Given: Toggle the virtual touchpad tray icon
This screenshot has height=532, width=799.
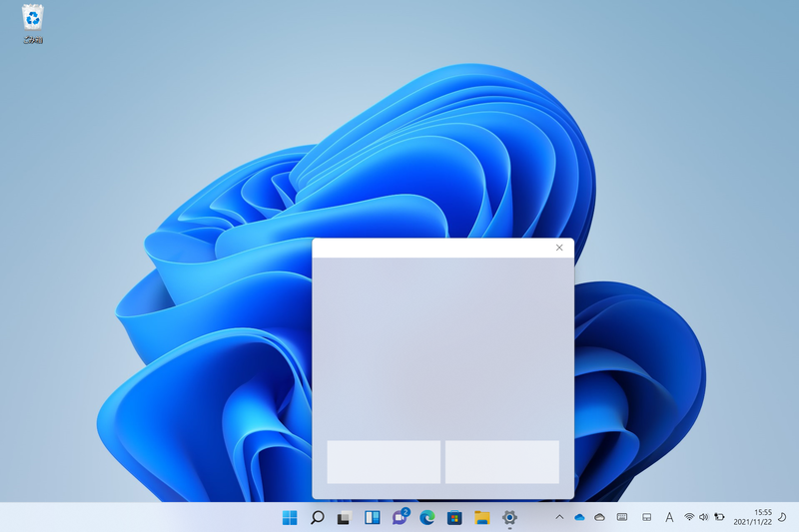Looking at the screenshot, I should 646,517.
